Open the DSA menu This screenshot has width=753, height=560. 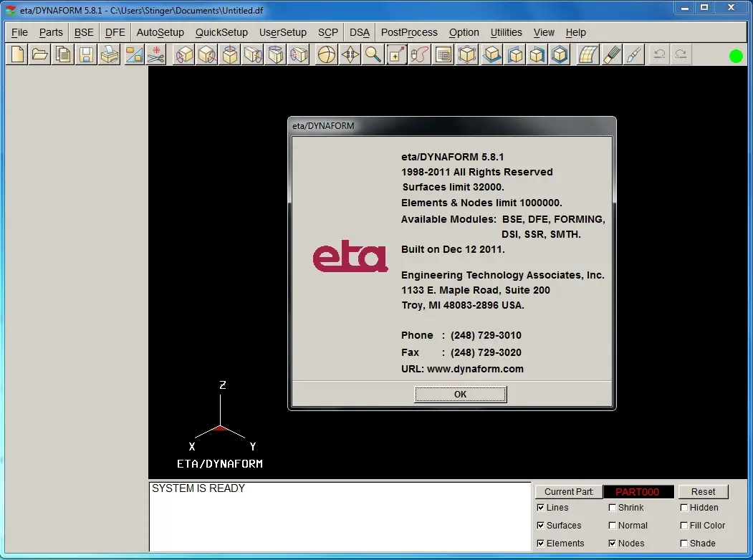(360, 32)
